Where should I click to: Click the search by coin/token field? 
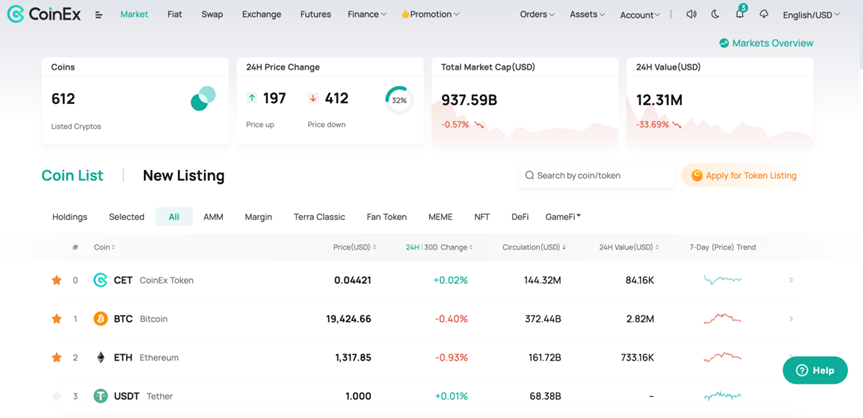(597, 176)
